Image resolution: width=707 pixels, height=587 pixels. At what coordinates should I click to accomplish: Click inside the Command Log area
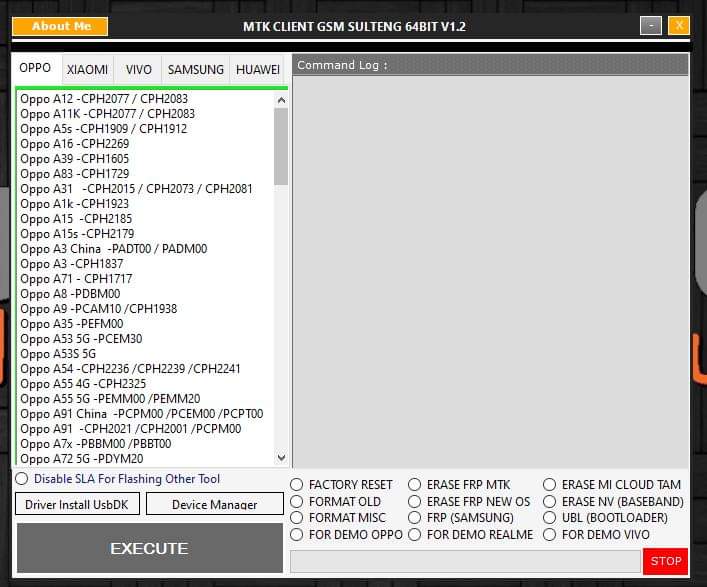click(x=491, y=272)
